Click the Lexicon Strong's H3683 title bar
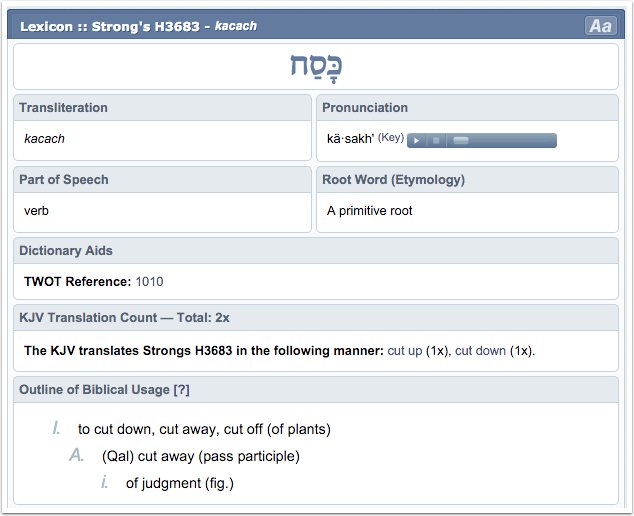 [x=139, y=26]
